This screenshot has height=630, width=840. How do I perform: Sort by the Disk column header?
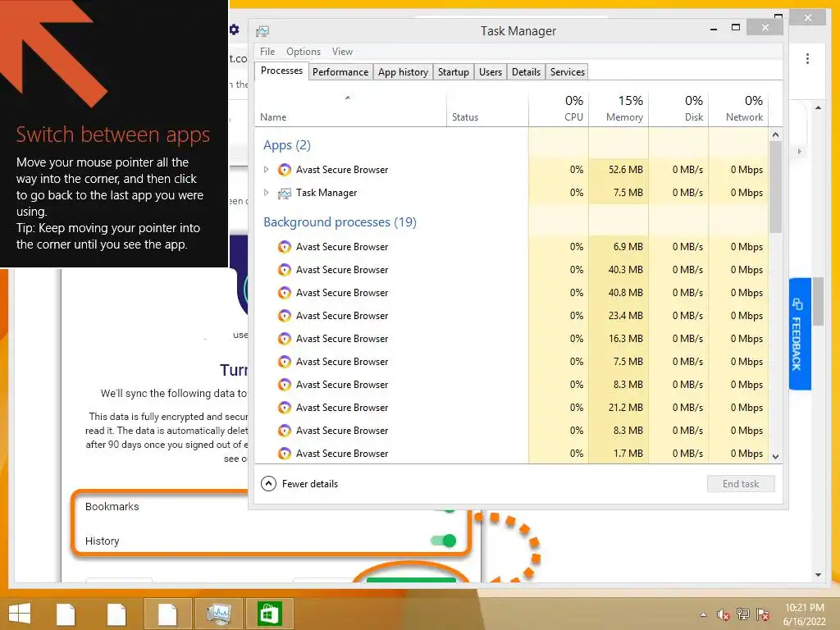tap(678, 109)
